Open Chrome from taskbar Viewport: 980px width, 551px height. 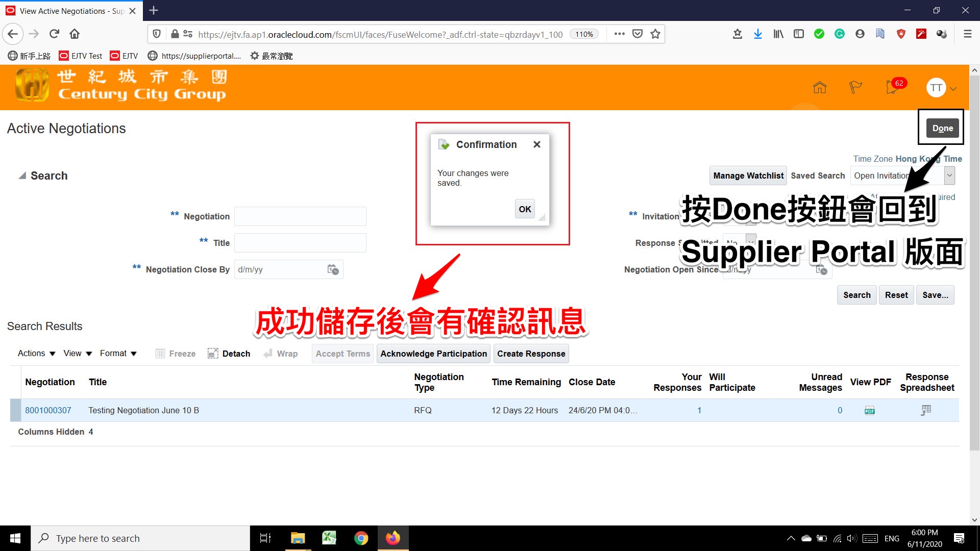click(x=361, y=538)
